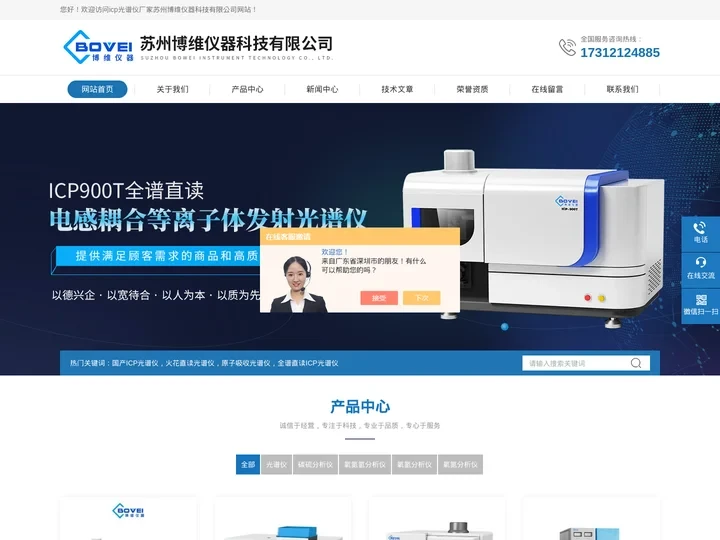Open the 在线留言 navigation item
The height and width of the screenshot is (540, 720).
(x=547, y=89)
